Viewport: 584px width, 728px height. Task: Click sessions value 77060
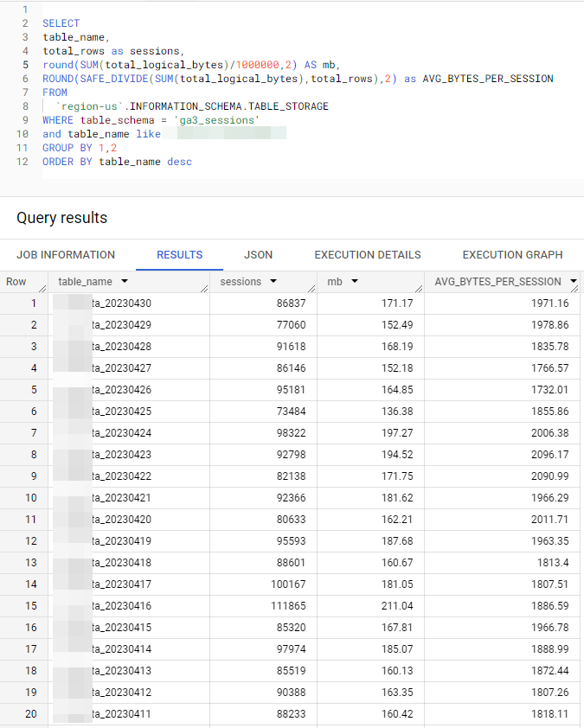(x=292, y=325)
